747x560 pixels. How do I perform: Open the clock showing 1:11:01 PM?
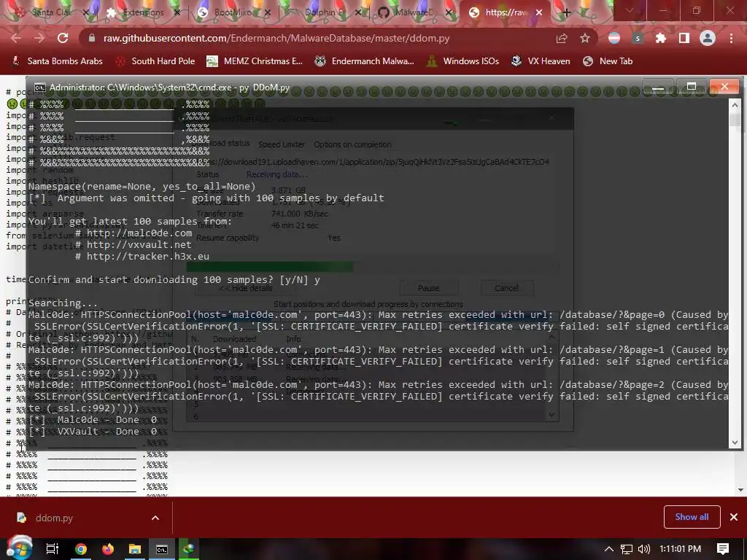coord(680,549)
